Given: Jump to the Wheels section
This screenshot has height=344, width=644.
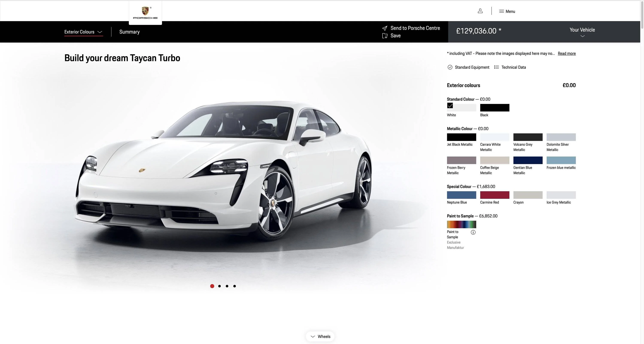Looking at the screenshot, I should pyautogui.click(x=320, y=336).
